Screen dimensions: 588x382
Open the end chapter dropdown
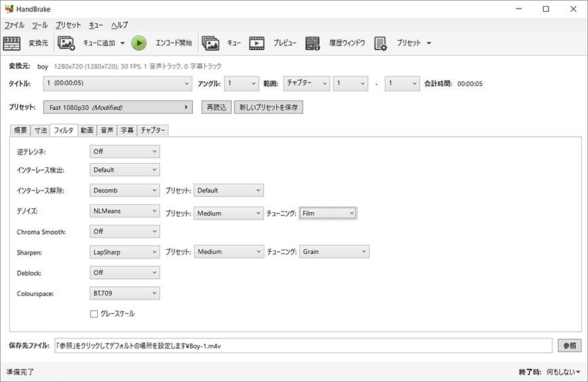click(x=402, y=83)
